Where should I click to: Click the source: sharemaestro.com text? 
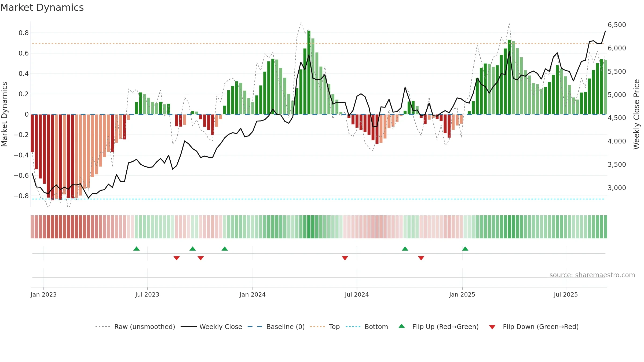coord(592,275)
